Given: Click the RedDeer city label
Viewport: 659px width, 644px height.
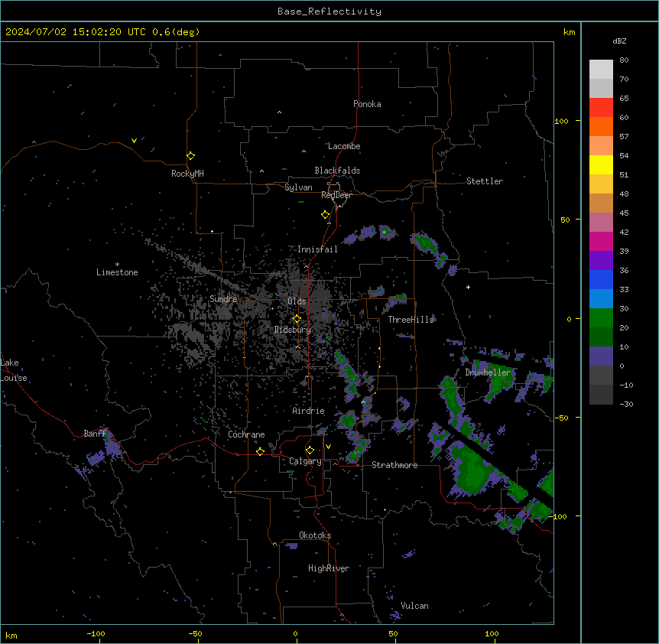Looking at the screenshot, I should click(x=336, y=195).
